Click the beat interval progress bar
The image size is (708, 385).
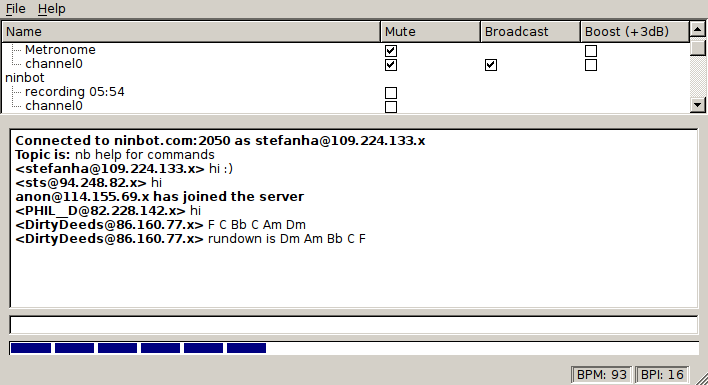click(354, 348)
